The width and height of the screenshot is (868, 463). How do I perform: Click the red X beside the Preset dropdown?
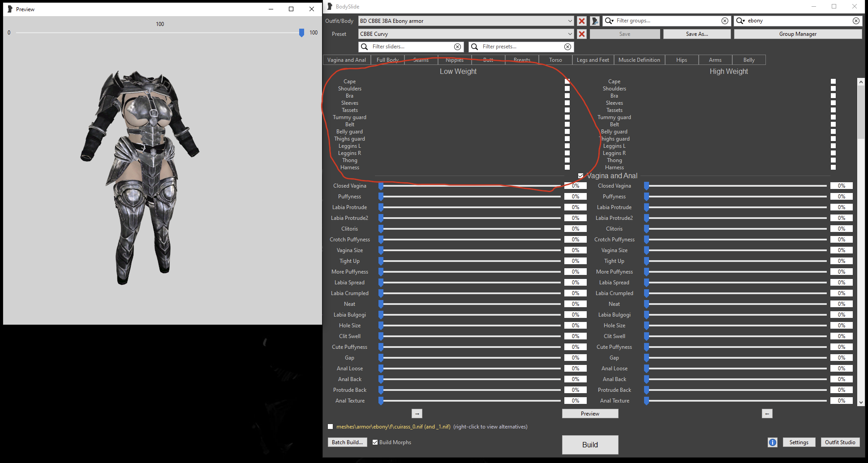(581, 34)
